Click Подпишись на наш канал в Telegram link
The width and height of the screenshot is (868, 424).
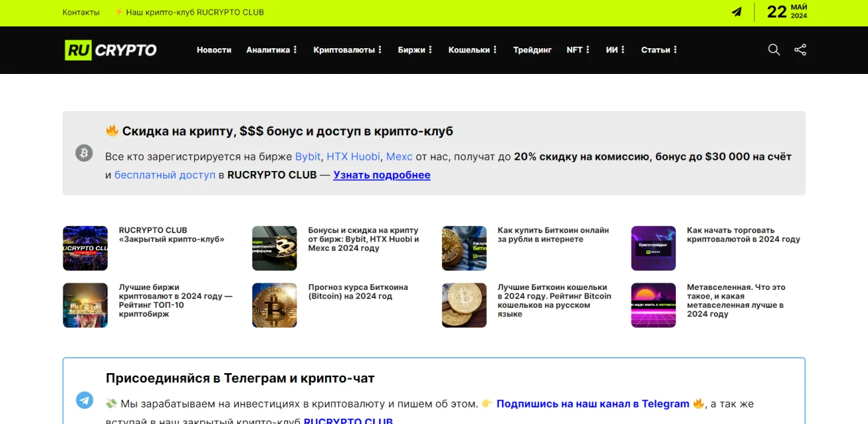[593, 404]
